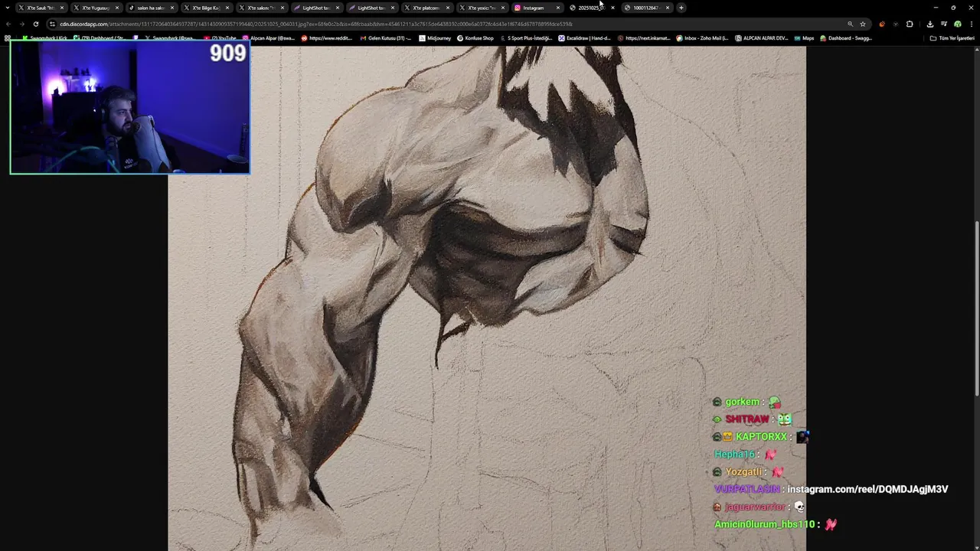980x551 pixels.
Task: Restore the browser window size
Action: tap(953, 8)
